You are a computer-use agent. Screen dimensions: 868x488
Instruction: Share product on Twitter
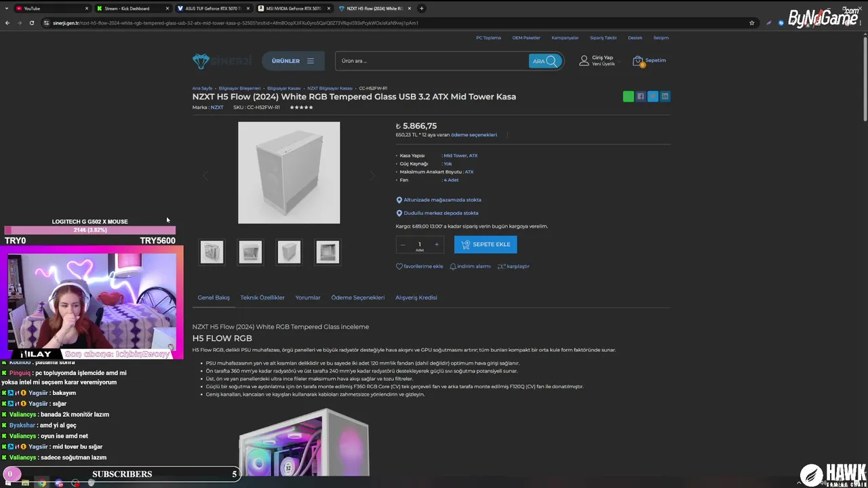click(653, 96)
